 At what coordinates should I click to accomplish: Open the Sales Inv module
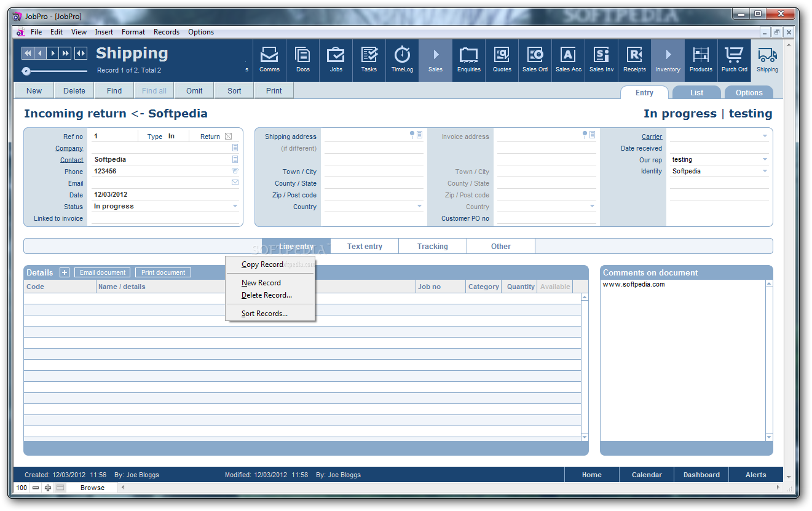point(601,60)
